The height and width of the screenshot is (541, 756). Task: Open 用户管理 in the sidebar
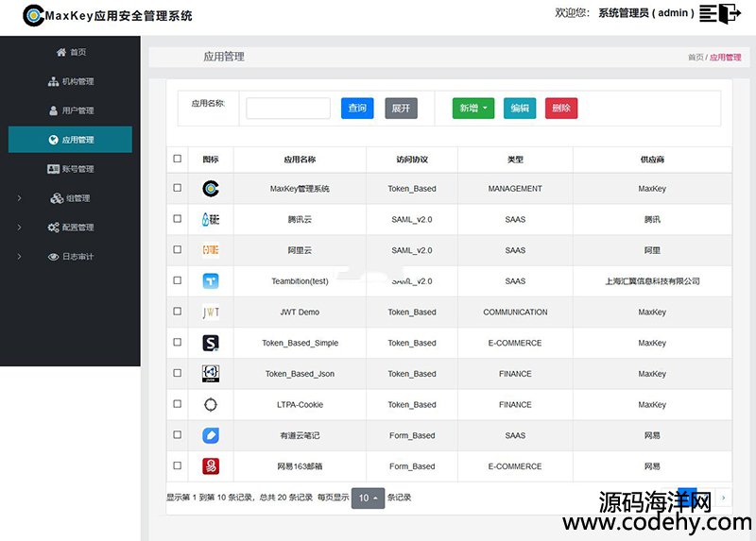[72, 110]
